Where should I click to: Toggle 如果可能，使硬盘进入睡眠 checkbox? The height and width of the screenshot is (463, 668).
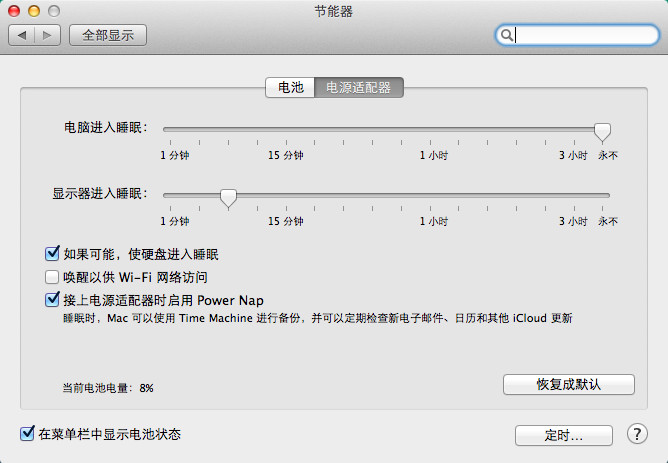click(x=53, y=255)
